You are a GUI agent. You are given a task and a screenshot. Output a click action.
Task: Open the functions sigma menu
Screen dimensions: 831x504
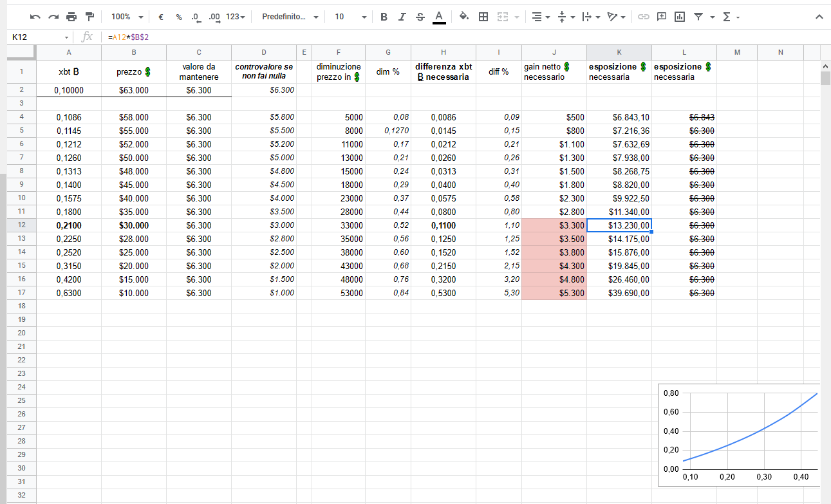tap(731, 17)
